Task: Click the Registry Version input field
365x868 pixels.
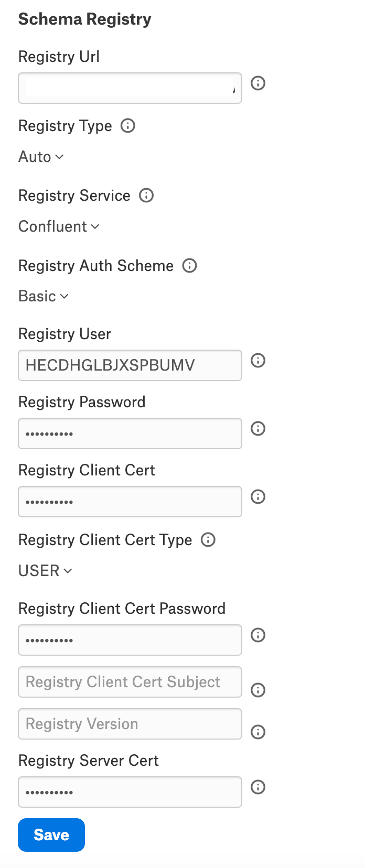Action: (130, 724)
